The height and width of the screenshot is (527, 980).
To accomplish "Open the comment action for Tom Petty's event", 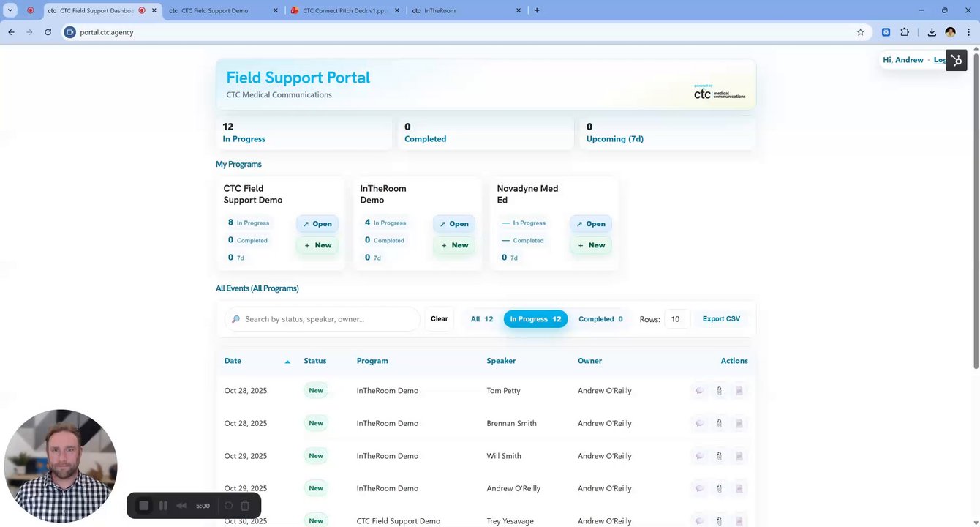I will click(699, 391).
